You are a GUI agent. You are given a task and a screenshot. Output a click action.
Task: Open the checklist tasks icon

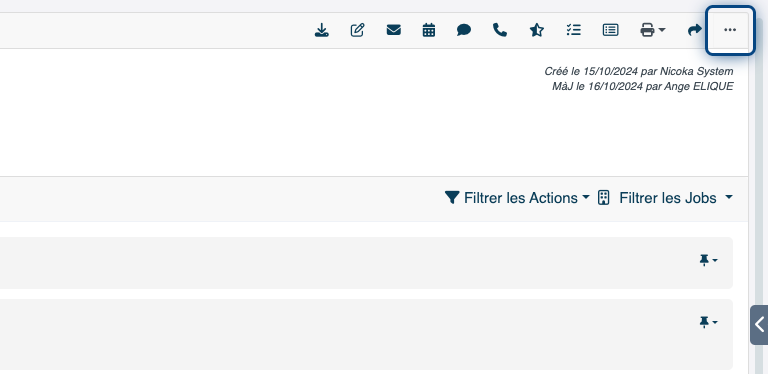click(x=574, y=30)
